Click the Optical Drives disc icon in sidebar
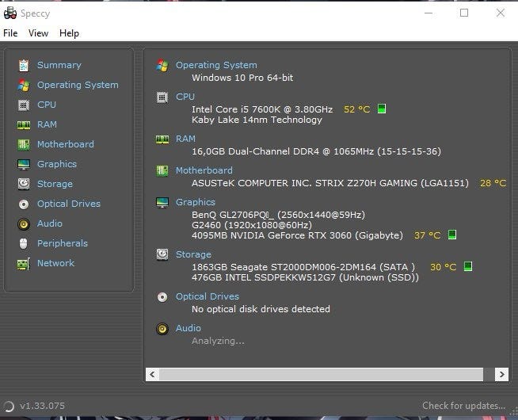 [24, 204]
